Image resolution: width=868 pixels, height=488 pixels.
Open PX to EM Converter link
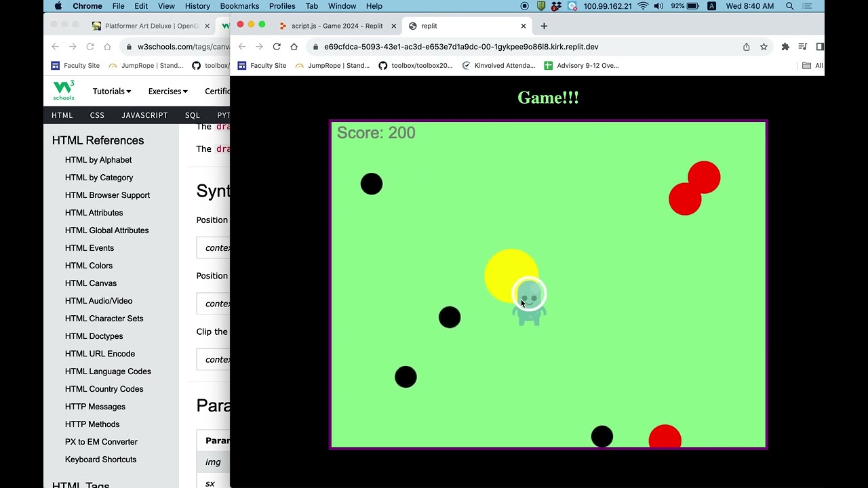click(x=101, y=442)
